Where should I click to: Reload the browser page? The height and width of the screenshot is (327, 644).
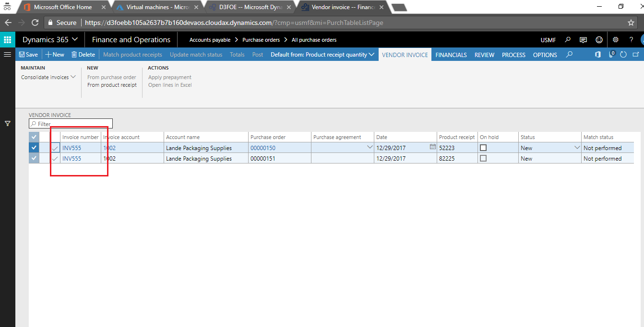click(35, 23)
